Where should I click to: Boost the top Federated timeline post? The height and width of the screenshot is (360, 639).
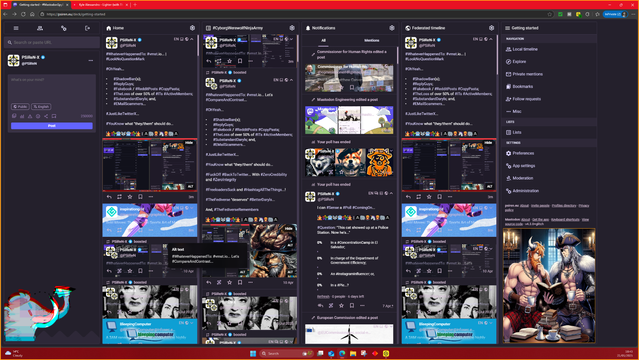click(x=419, y=197)
